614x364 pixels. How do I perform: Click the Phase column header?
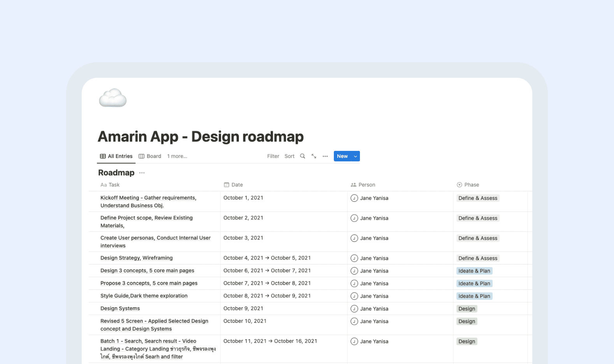468,185
